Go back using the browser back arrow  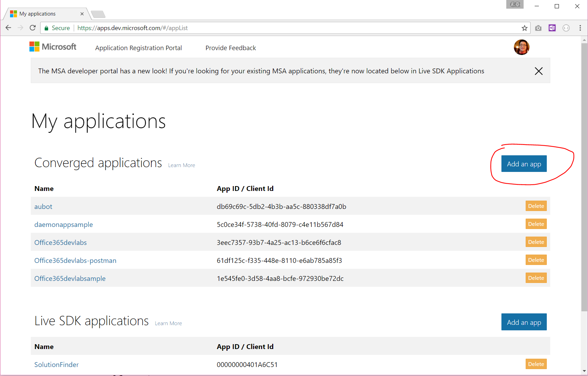[8, 28]
